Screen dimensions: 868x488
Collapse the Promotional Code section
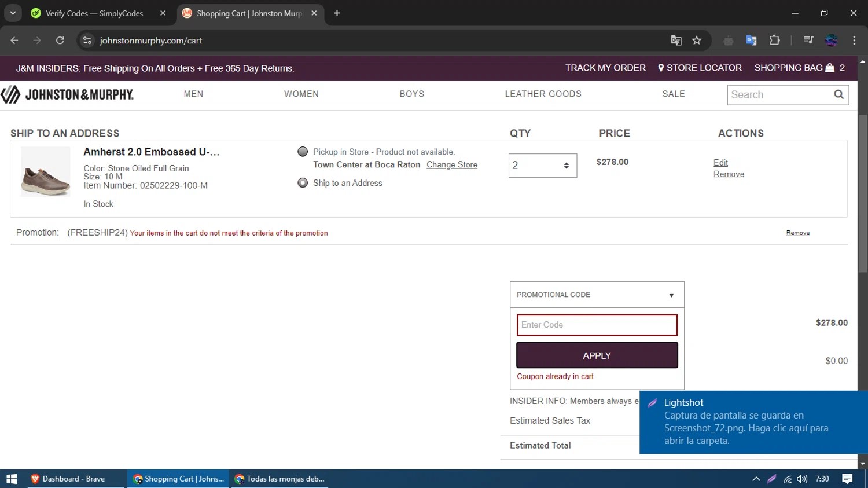coord(597,295)
